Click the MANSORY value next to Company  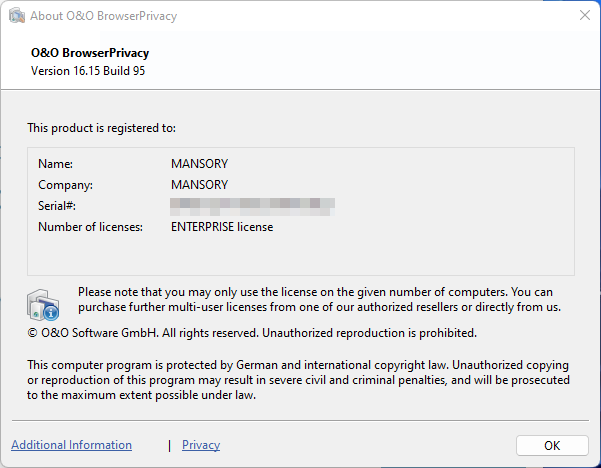point(199,185)
